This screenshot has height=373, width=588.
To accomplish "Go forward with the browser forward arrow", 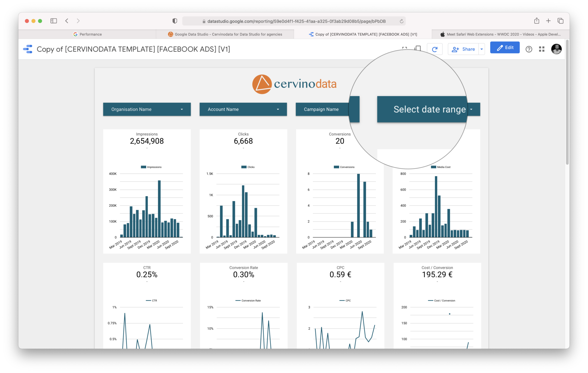I will point(78,21).
